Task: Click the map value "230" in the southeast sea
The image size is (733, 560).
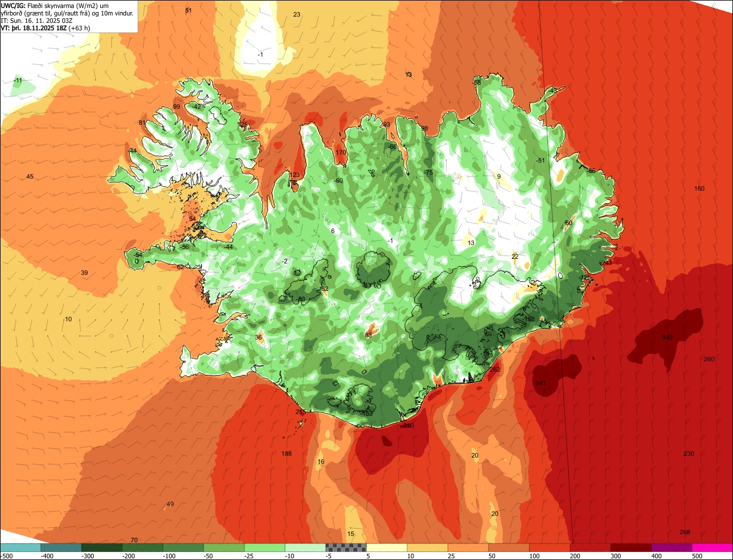Action: (x=689, y=453)
